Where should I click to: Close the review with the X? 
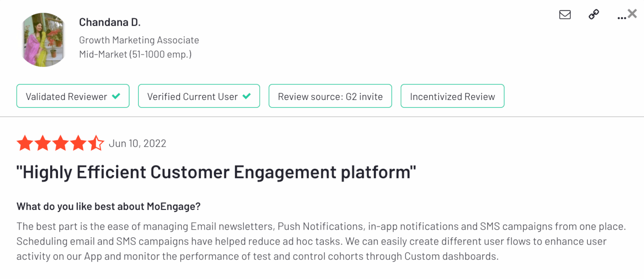click(632, 14)
